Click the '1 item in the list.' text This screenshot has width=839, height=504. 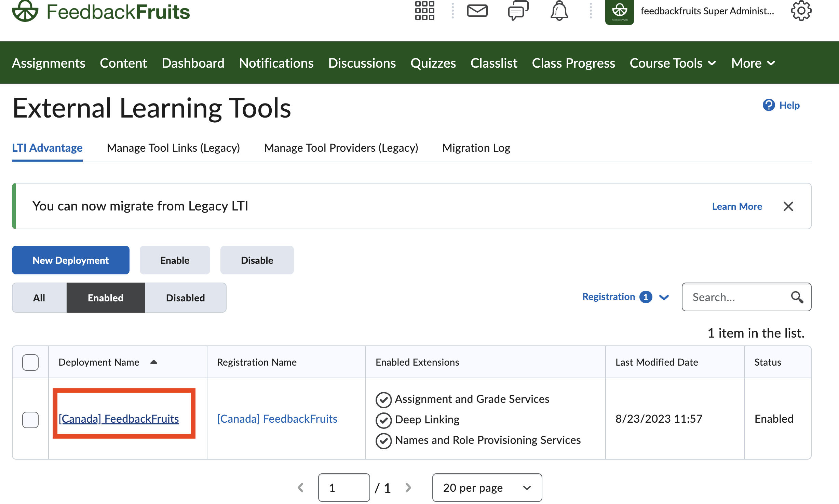coord(756,333)
